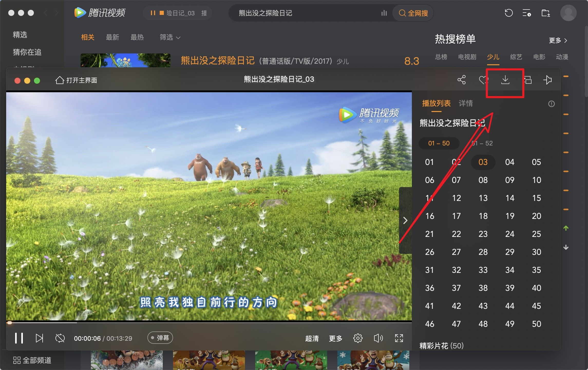Click the download icon in player header

[505, 80]
